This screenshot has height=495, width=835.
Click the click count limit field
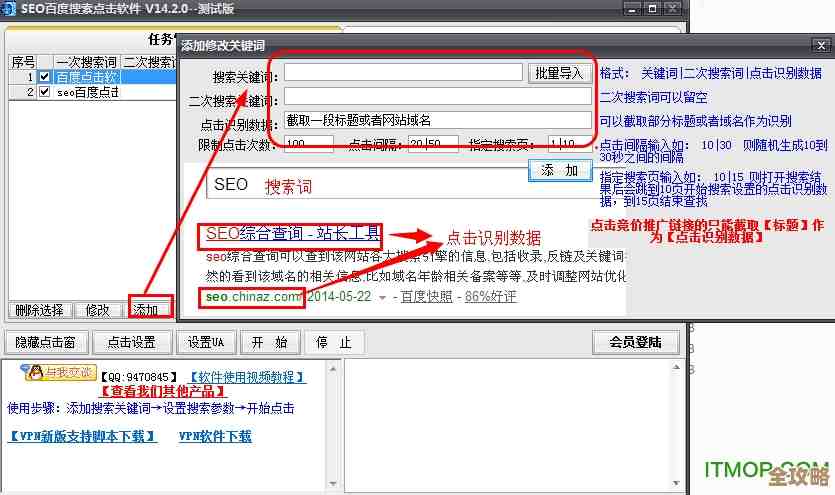309,144
